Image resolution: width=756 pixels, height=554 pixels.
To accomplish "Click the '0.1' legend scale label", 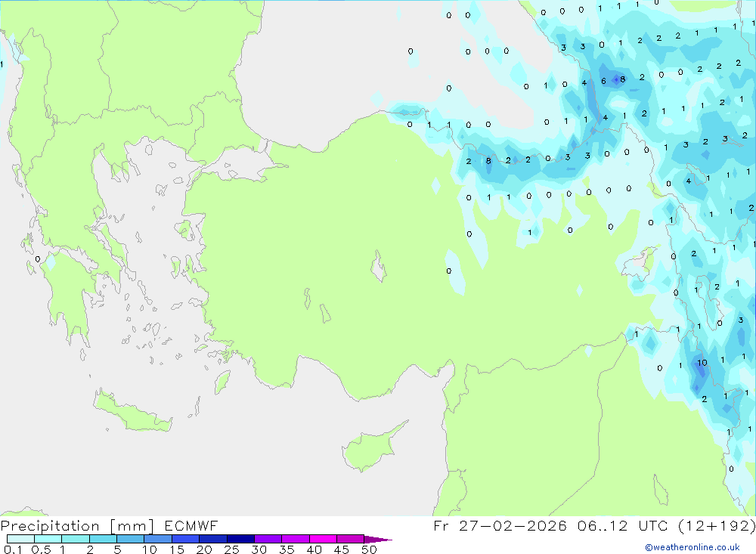I will [13, 549].
